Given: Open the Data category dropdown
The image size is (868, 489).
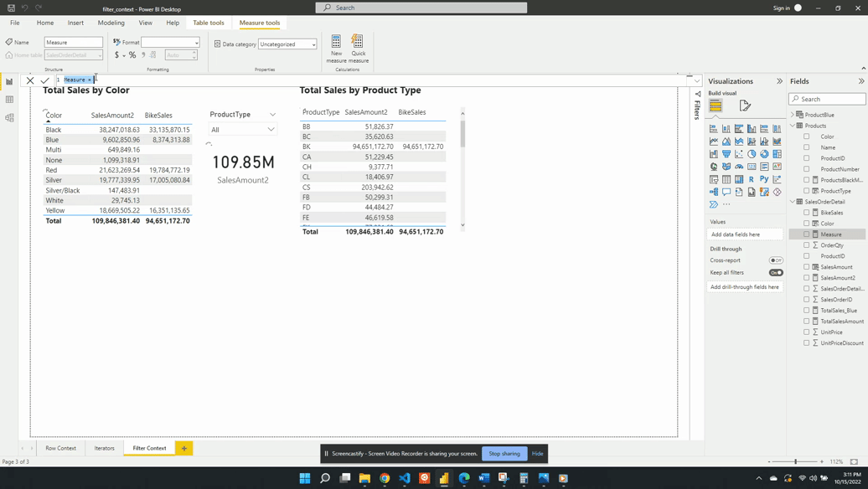Looking at the screenshot, I should point(287,44).
